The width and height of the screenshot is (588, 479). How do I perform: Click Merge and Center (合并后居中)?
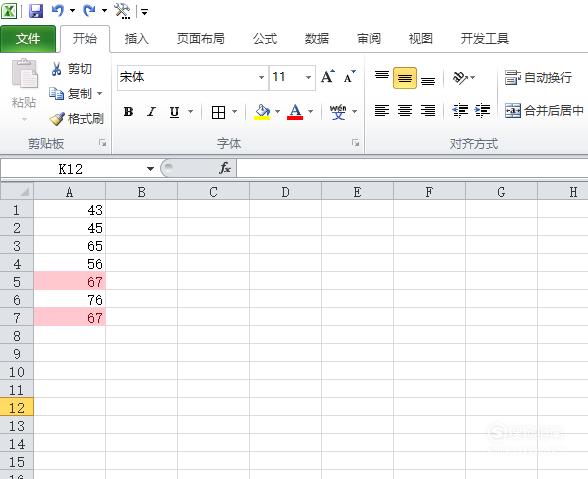tap(544, 111)
